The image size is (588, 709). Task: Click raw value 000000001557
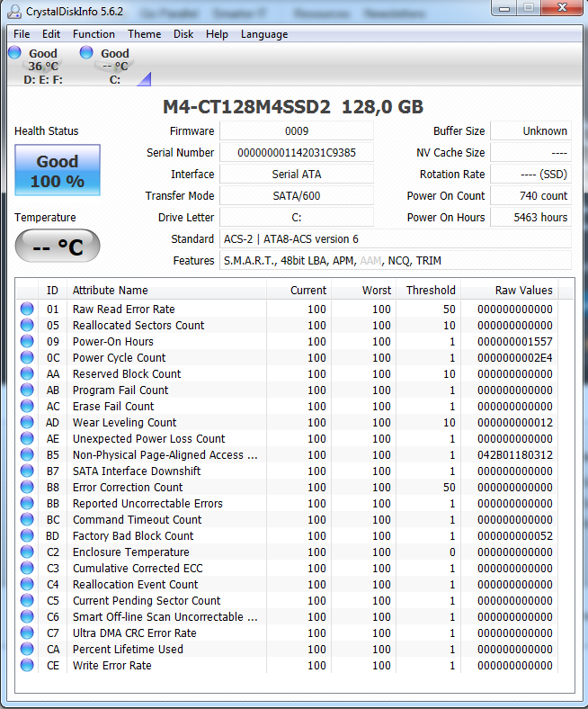[x=515, y=342]
